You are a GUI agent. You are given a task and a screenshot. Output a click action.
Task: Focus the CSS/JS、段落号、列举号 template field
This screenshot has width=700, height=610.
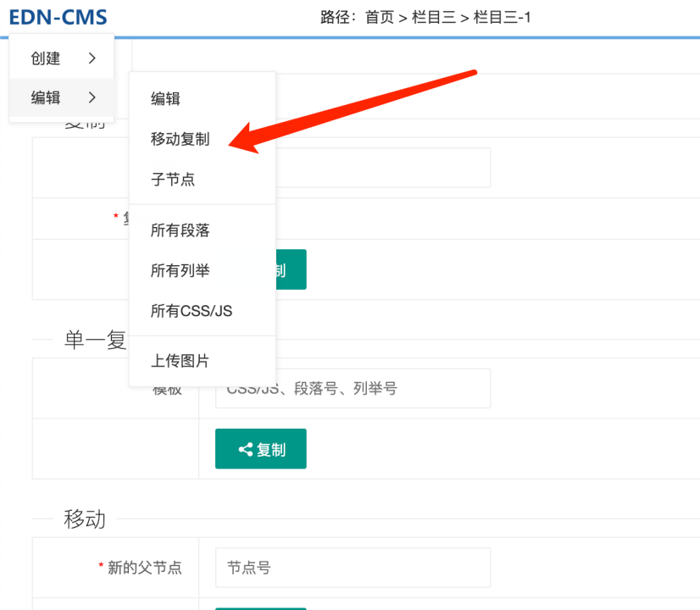click(x=353, y=389)
